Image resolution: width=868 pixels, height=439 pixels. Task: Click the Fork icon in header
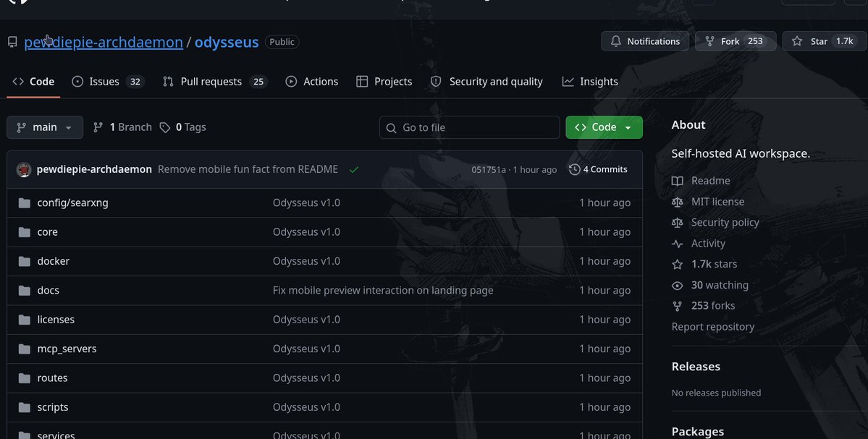pyautogui.click(x=709, y=41)
